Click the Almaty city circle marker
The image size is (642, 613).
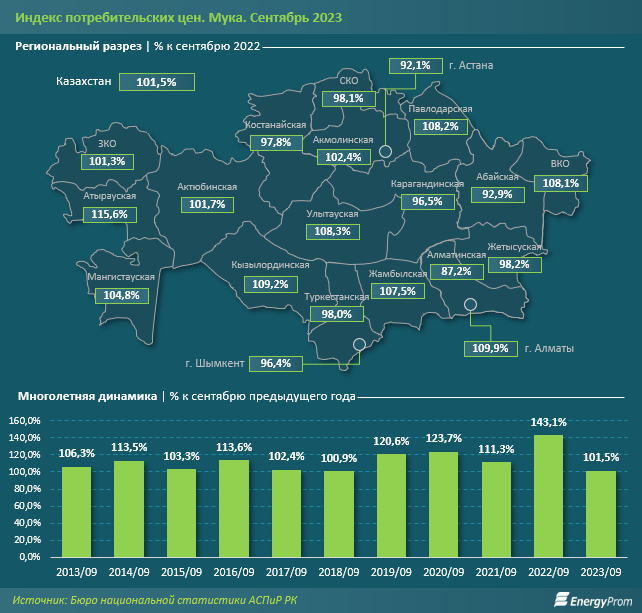pos(470,304)
